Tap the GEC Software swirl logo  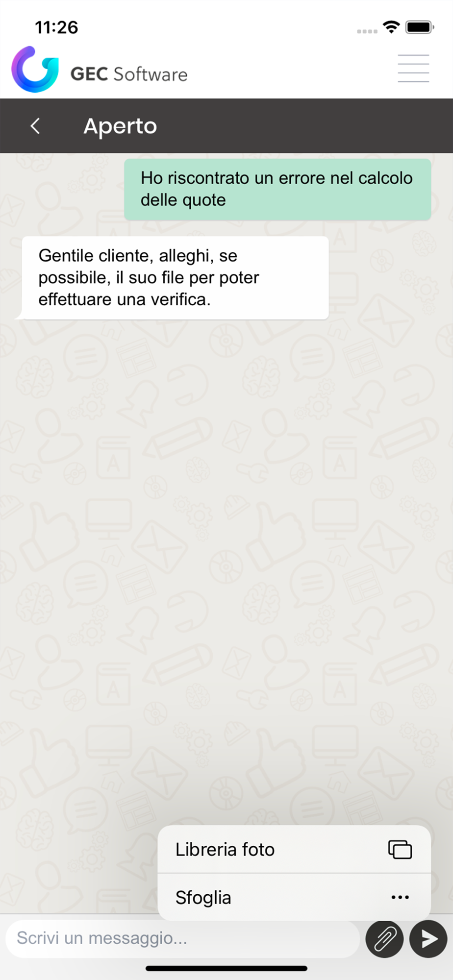pyautogui.click(x=35, y=70)
